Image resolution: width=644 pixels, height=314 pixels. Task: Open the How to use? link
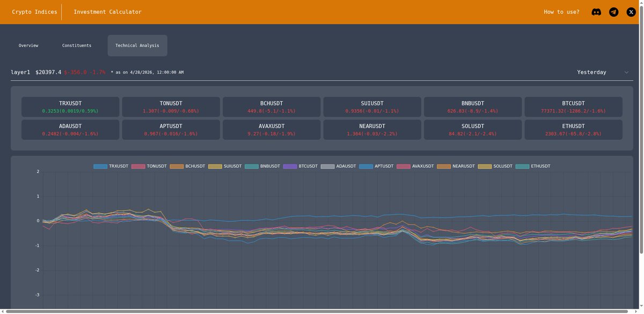(x=561, y=11)
